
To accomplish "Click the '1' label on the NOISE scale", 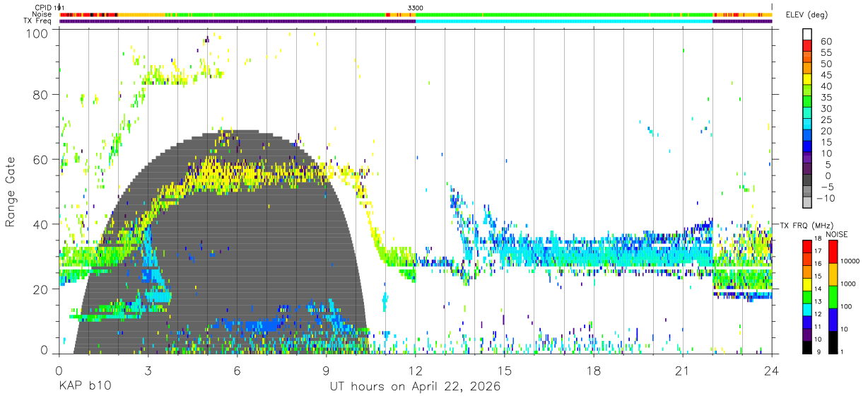I will click(842, 353).
